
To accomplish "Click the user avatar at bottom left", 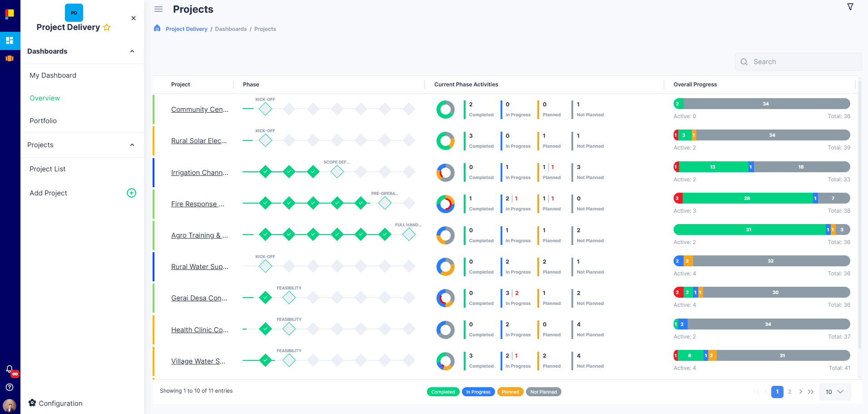I will 10,406.
